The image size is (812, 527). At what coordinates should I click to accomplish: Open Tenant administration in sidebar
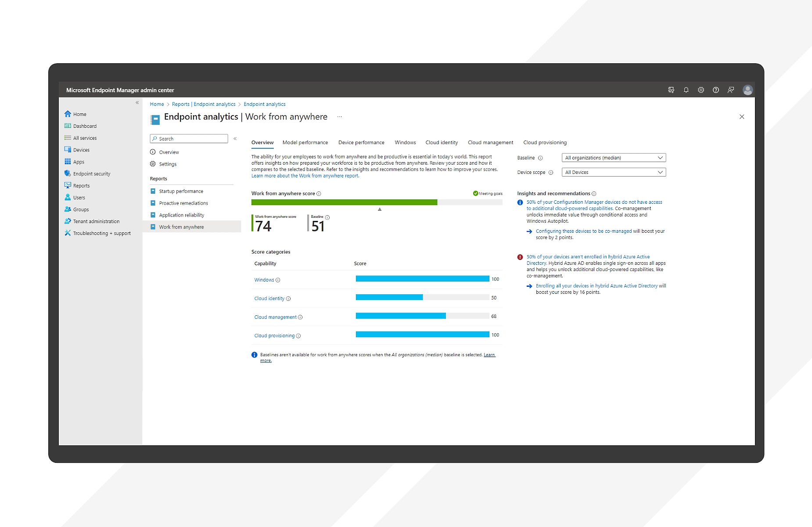tap(96, 221)
